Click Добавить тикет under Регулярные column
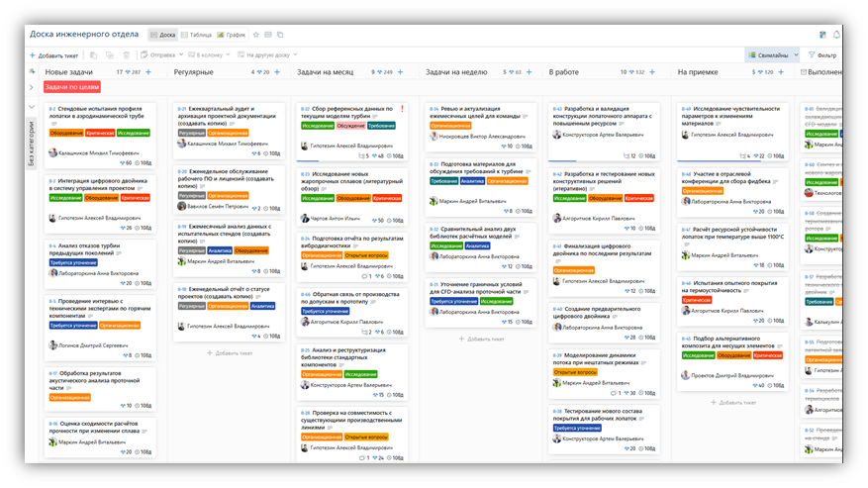Screen dimensions: 868x488 230,352
